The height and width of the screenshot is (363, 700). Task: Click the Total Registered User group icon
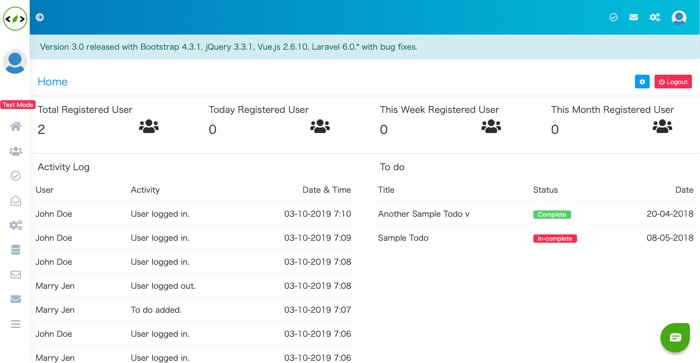(x=149, y=126)
